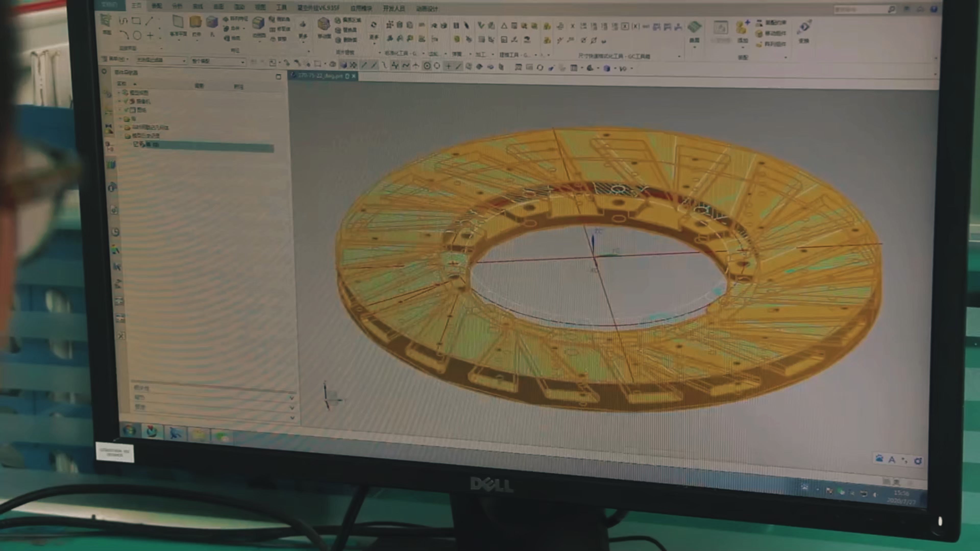Select the Arc sketch tool
980x551 pixels.
coord(125,36)
